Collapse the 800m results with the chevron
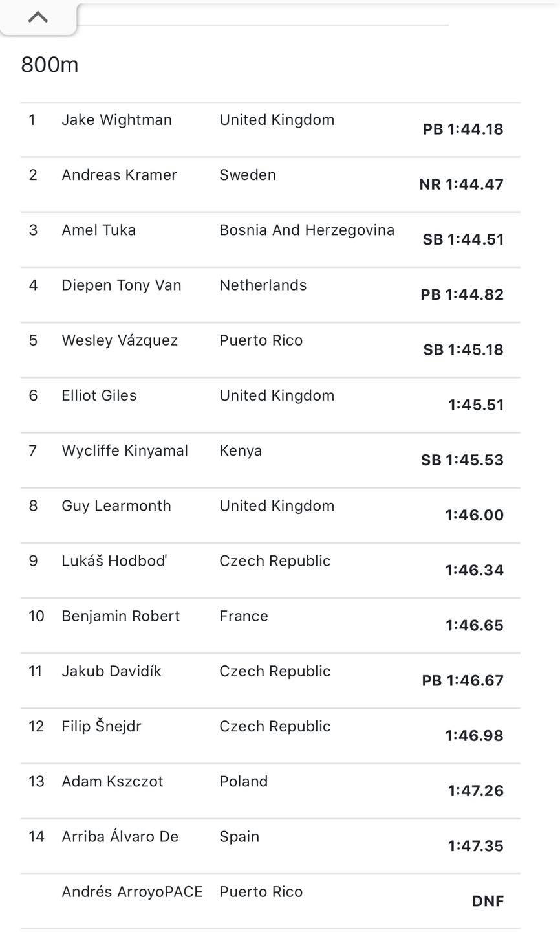 [x=38, y=17]
